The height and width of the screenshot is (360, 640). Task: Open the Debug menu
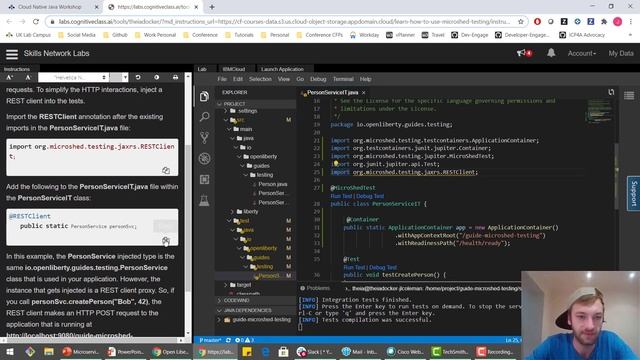pyautogui.click(x=318, y=79)
